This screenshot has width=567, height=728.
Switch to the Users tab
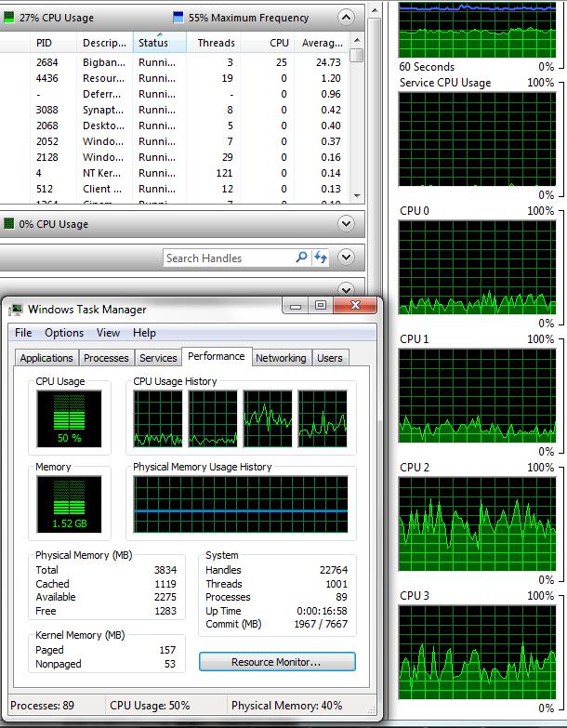pyautogui.click(x=330, y=358)
